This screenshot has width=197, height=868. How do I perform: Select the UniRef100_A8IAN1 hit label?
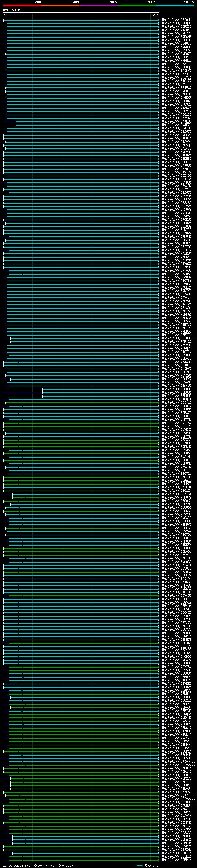[x=176, y=20]
